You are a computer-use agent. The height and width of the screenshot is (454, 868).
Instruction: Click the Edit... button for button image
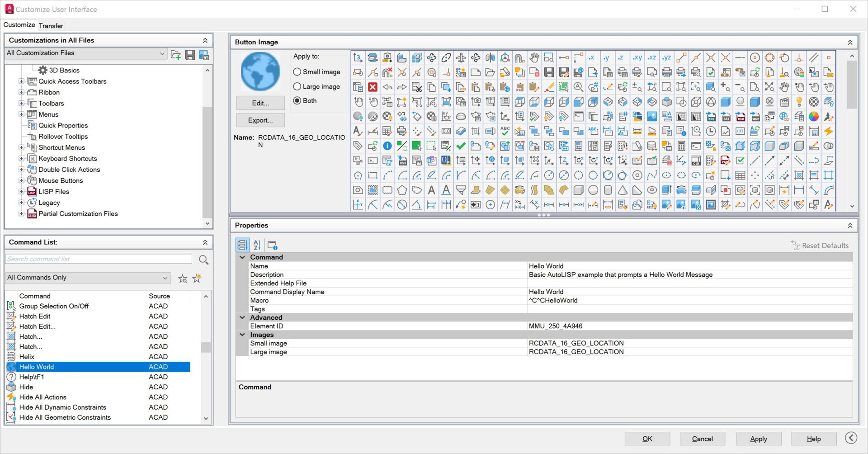[260, 103]
